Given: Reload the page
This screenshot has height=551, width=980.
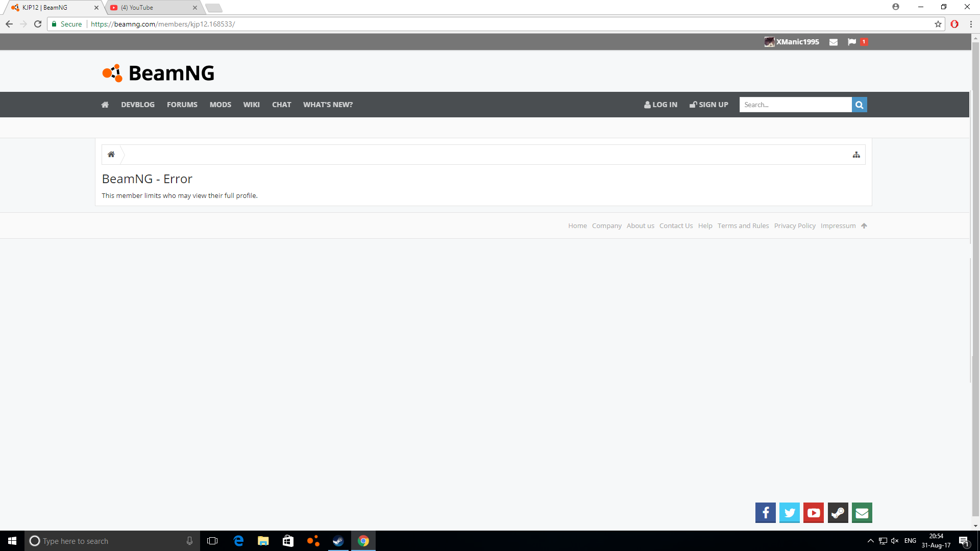Looking at the screenshot, I should coord(38,24).
